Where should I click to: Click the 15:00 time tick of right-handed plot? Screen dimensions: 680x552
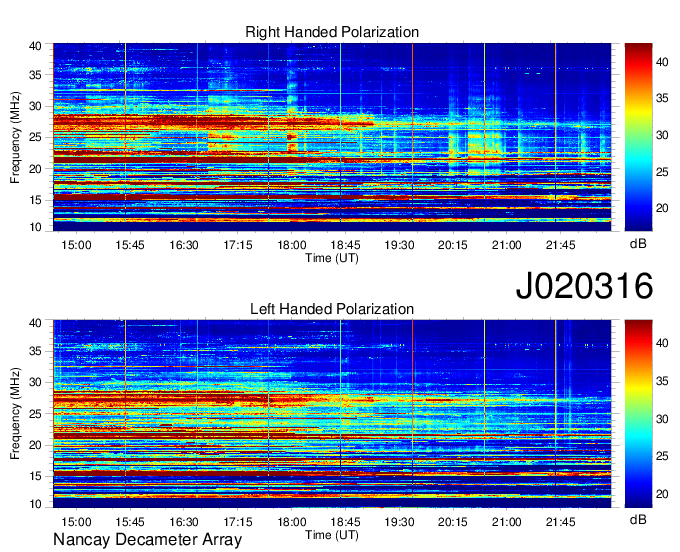point(76,245)
